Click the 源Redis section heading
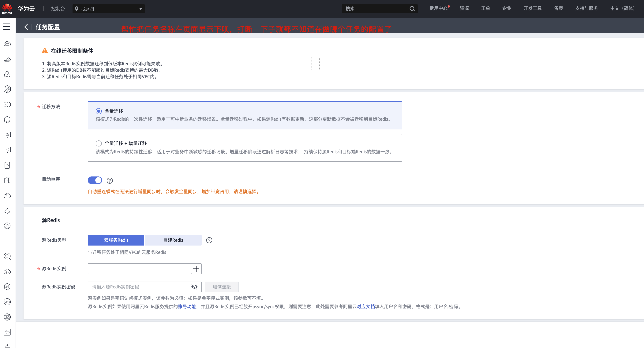 [x=51, y=220]
